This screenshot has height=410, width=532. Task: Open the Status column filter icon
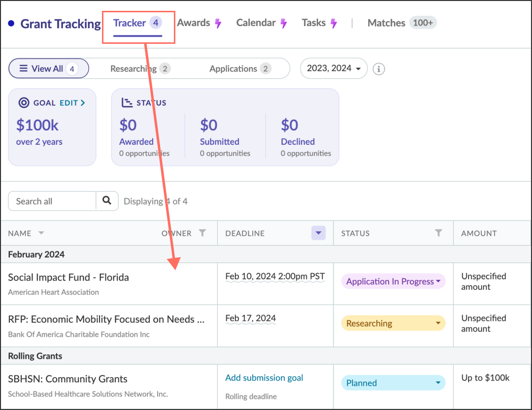pos(438,233)
